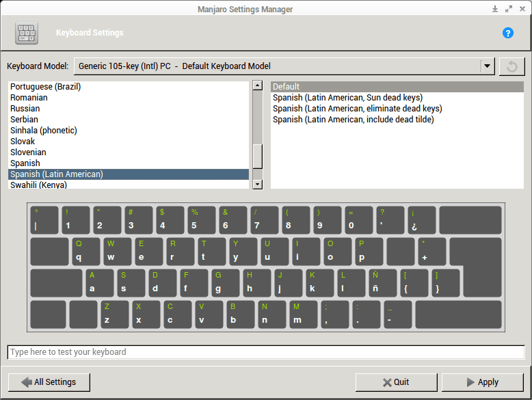The width and height of the screenshot is (532, 400).
Task: Select Russian in the layout list
Action: tap(129, 109)
